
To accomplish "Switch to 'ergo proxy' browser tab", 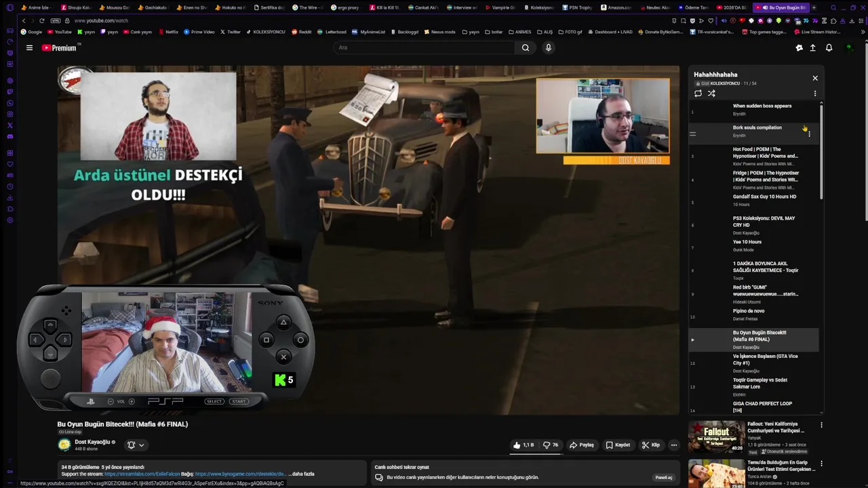I will pos(346,7).
